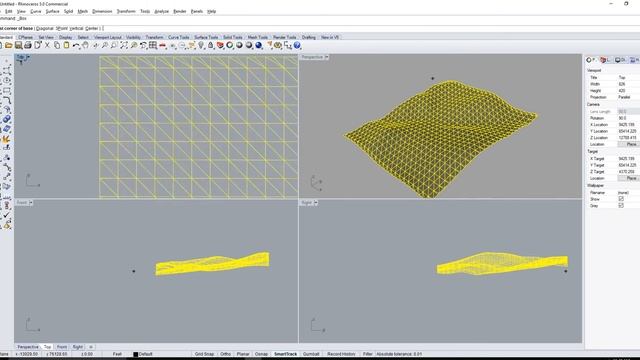Click the Cut (X) icon
Image resolution: width=640 pixels, height=360 pixels.
[x=47, y=46]
